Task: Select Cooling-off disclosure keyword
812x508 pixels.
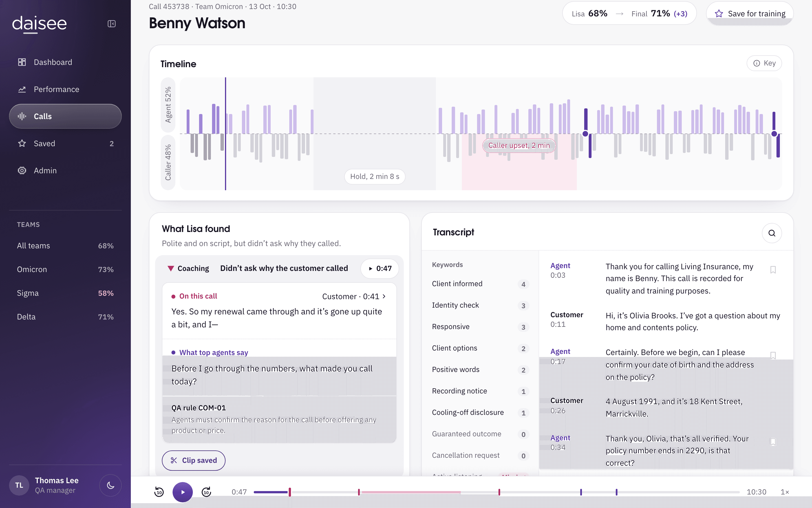Action: 480,413
